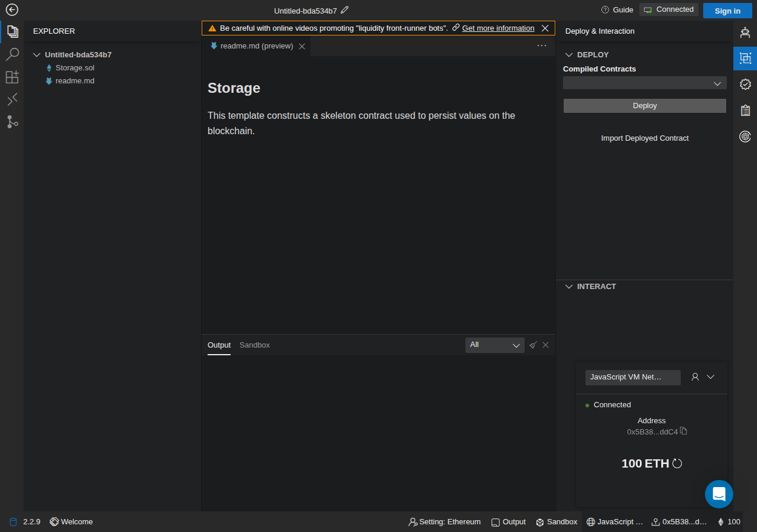
Task: Collapse the Untitled-bda534b7 folder
Action: [x=37, y=54]
